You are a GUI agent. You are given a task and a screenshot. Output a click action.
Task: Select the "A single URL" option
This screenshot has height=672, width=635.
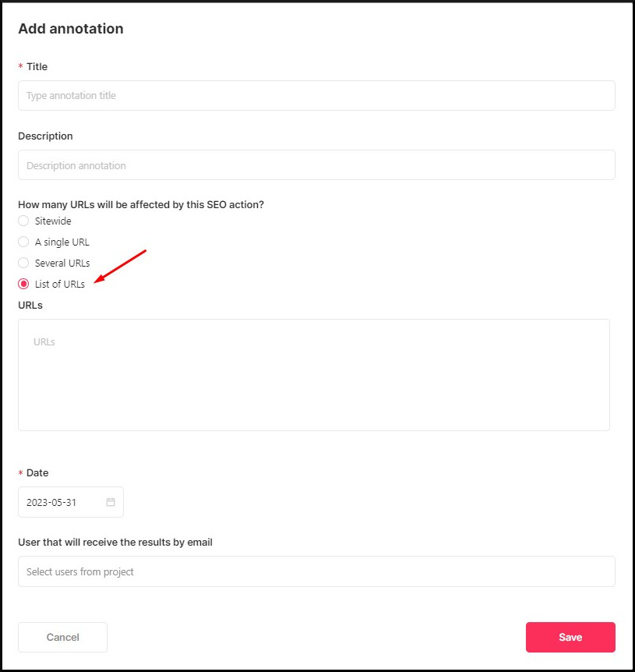point(23,242)
